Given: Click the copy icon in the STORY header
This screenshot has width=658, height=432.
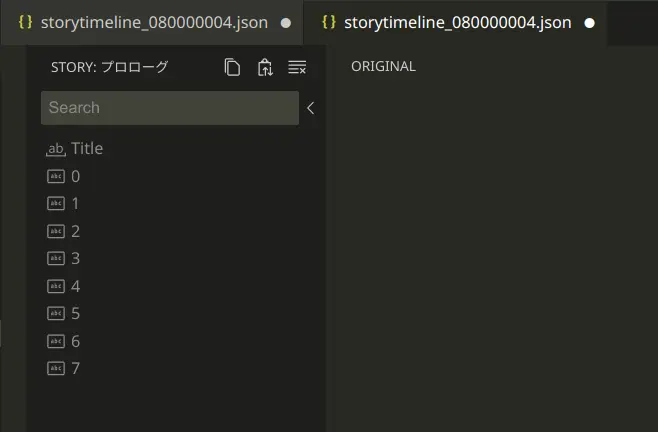Looking at the screenshot, I should click(x=232, y=67).
